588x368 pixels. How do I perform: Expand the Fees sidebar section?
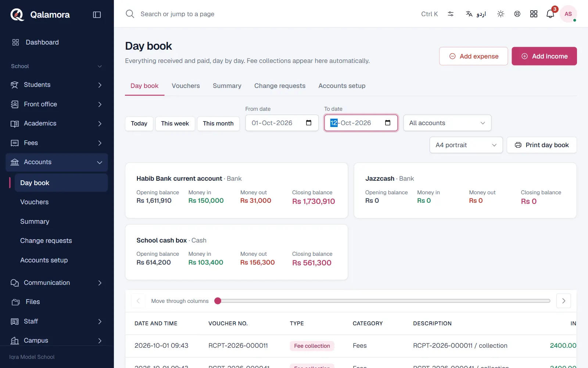click(57, 143)
